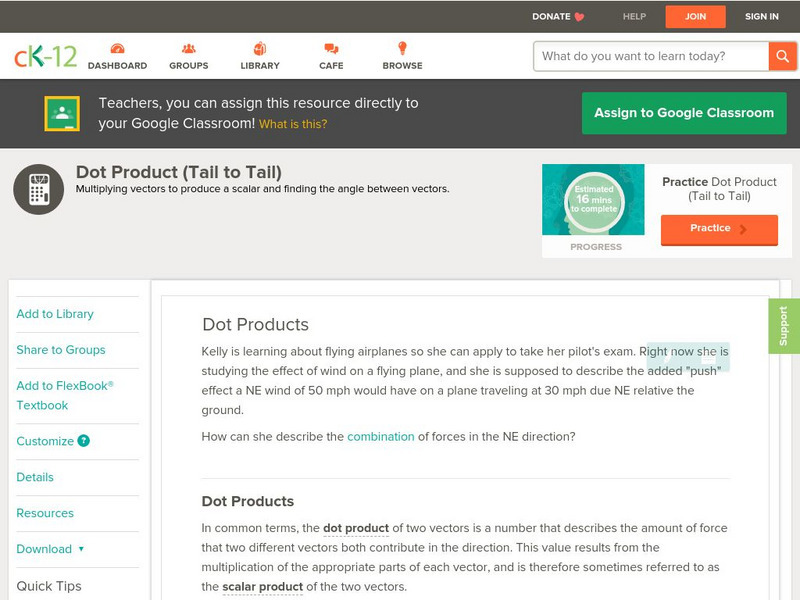This screenshot has height=600, width=800.
Task: Click the Google Classroom icon
Action: [62, 113]
